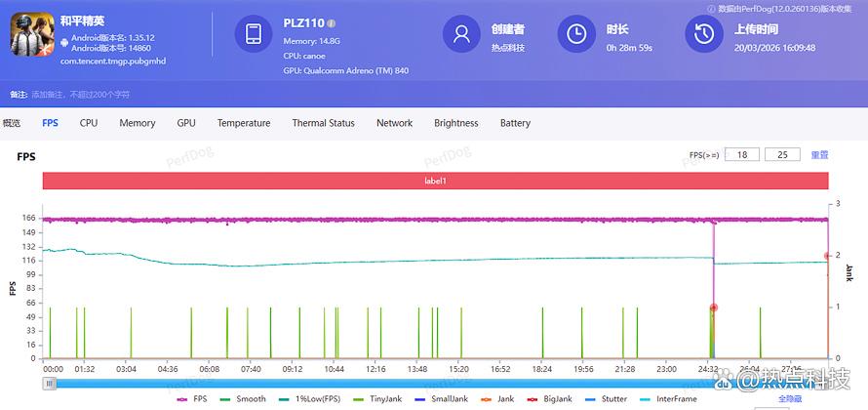The height and width of the screenshot is (410, 868).
Task: Click the upload time 20/03/2026 16:09:48
Action: tap(775, 48)
